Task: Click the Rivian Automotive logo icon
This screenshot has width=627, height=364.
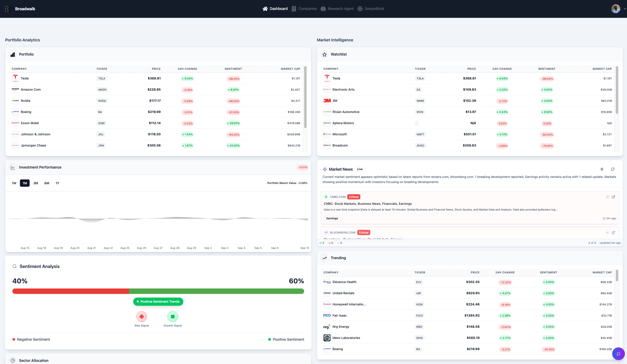Action: (327, 112)
